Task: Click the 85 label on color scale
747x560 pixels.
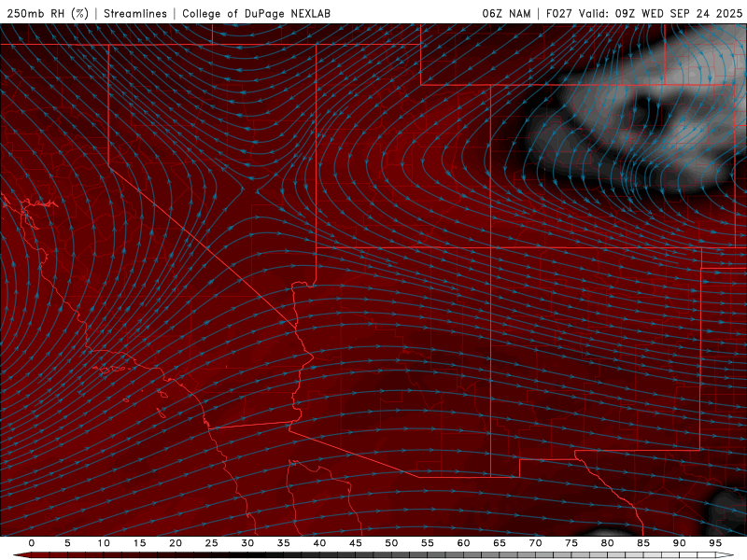Action: coord(643,543)
